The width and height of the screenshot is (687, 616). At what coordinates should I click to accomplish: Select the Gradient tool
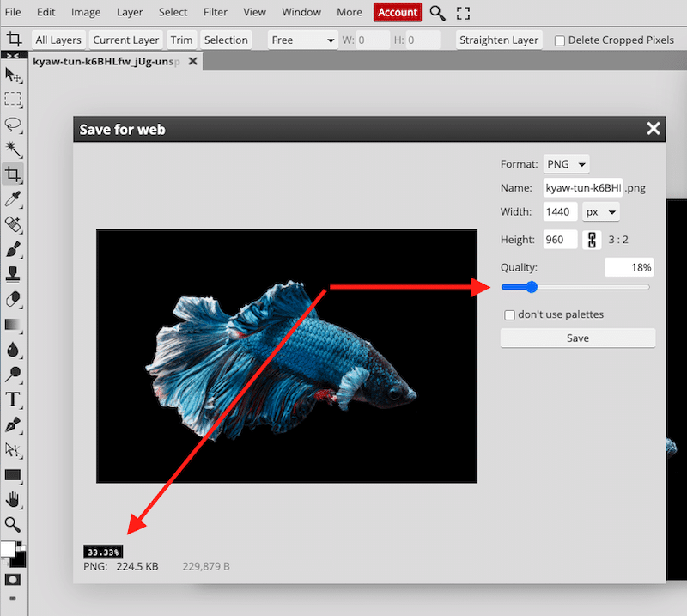pyautogui.click(x=13, y=325)
